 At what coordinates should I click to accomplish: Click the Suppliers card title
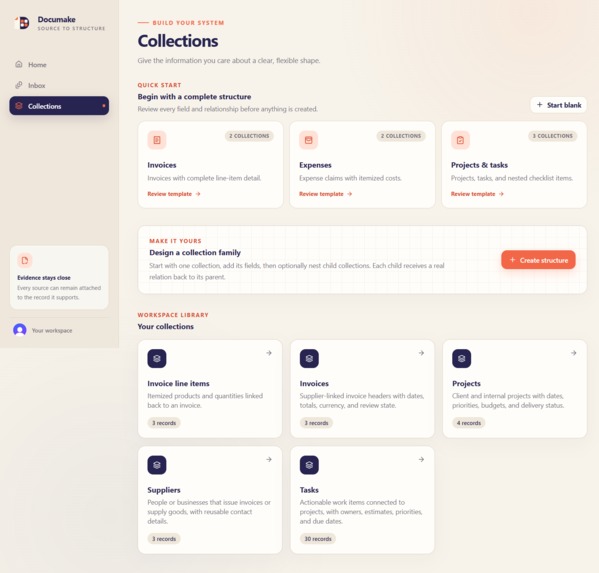[x=164, y=490]
